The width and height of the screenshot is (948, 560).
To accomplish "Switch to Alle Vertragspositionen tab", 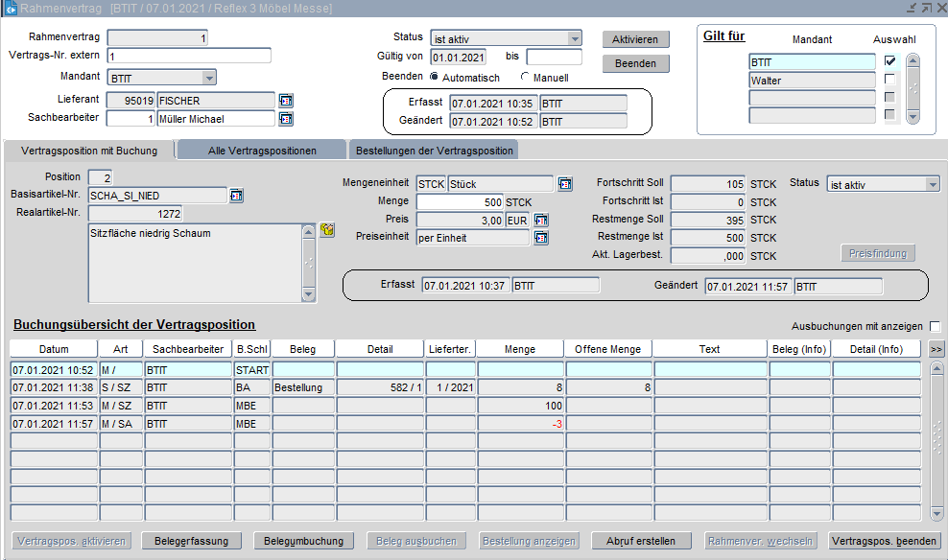I will coord(262,151).
